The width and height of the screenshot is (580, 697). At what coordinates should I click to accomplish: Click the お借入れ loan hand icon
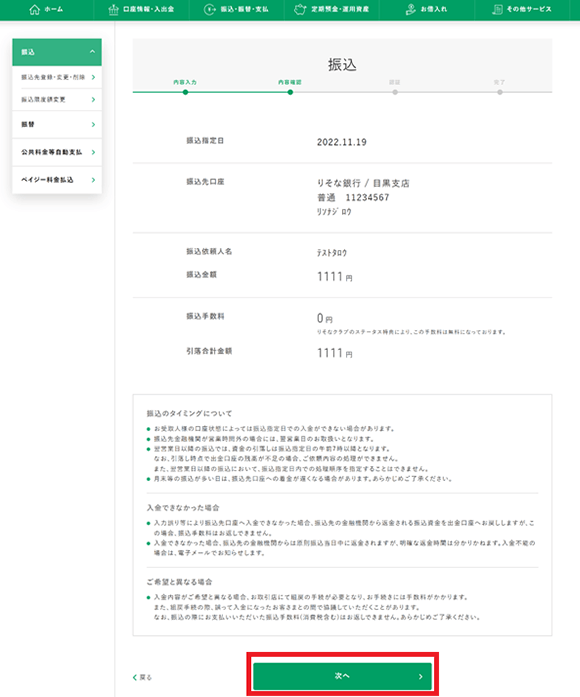(x=410, y=9)
